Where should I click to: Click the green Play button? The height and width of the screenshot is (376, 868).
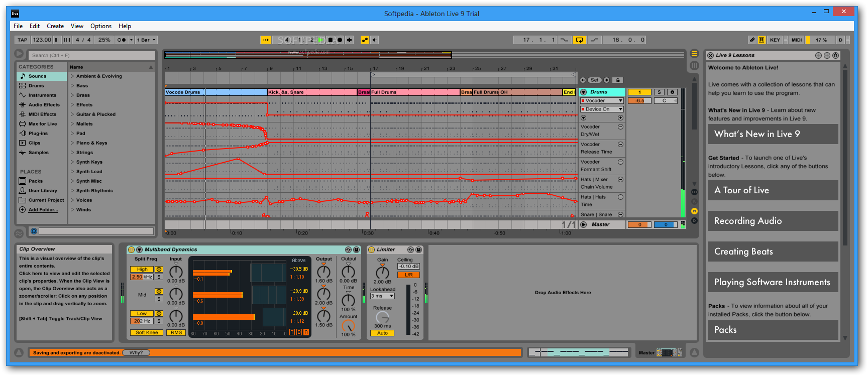(x=320, y=40)
